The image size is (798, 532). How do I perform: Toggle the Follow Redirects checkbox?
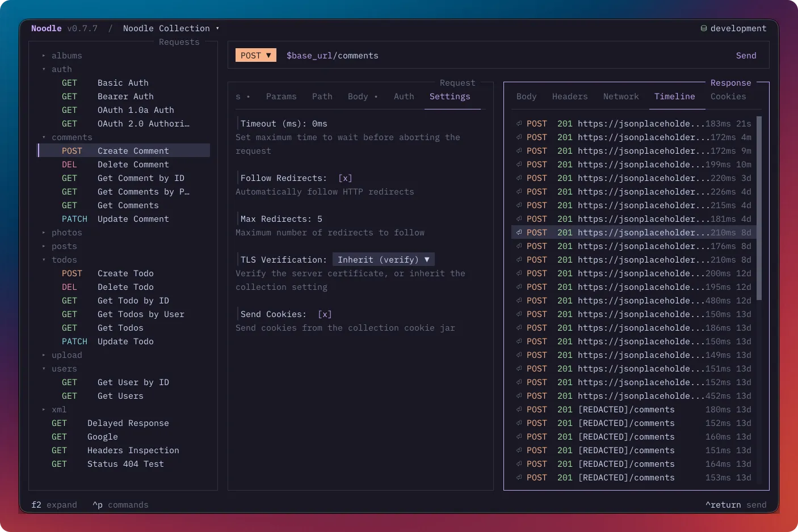tap(345, 178)
